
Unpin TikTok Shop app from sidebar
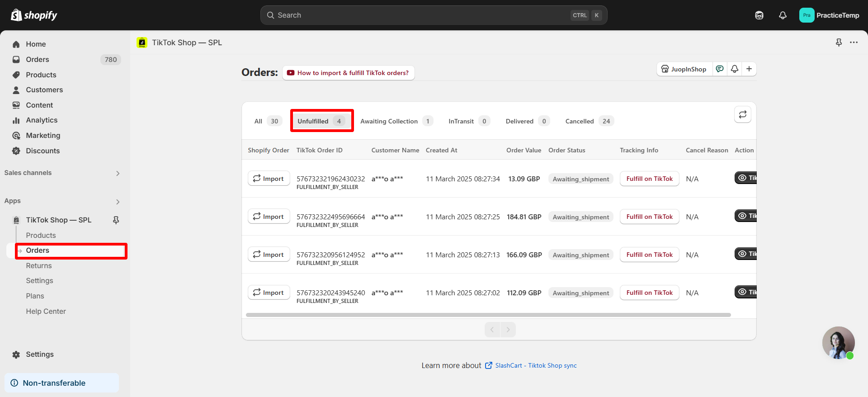[x=116, y=220]
